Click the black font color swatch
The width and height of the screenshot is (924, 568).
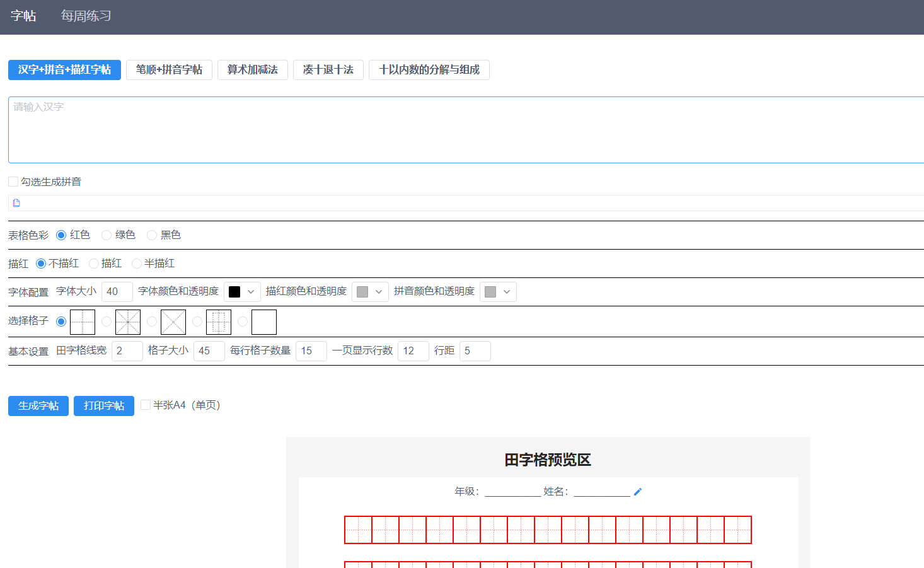coord(234,292)
